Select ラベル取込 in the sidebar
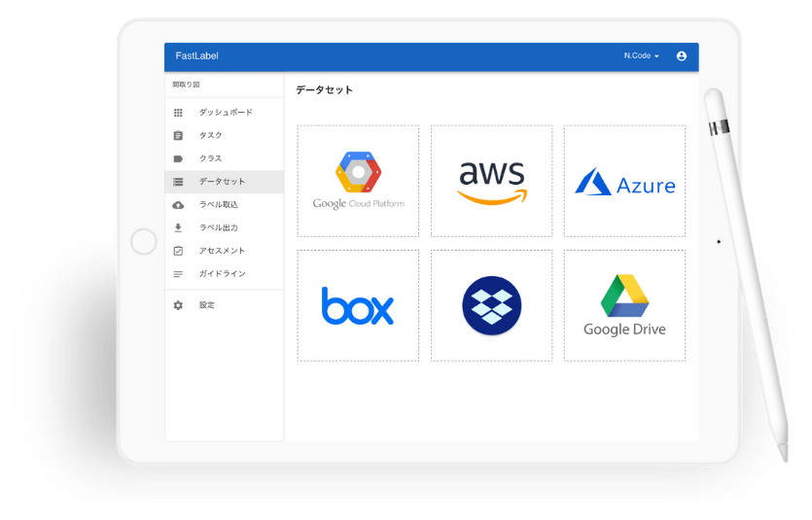The width and height of the screenshot is (812, 520). click(219, 205)
